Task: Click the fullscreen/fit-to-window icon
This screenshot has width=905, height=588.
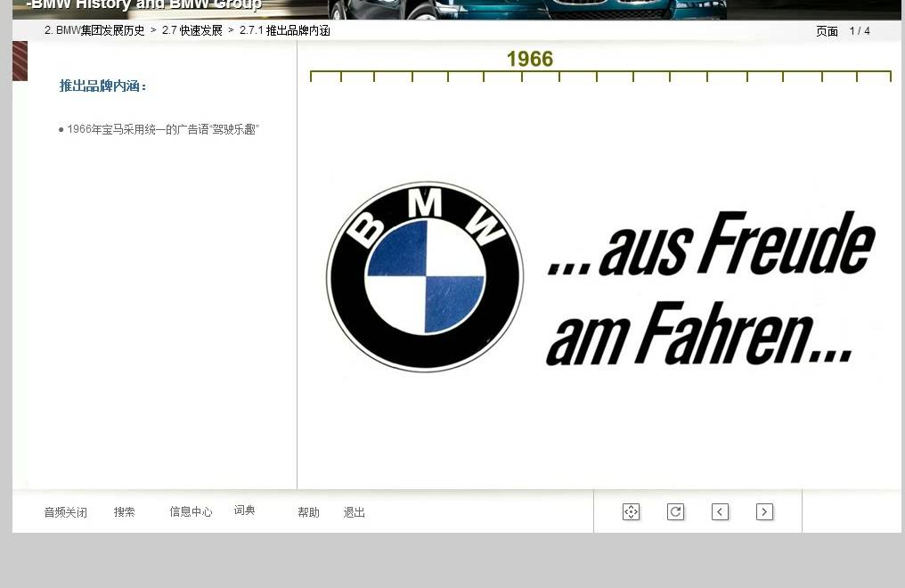Action: click(631, 512)
